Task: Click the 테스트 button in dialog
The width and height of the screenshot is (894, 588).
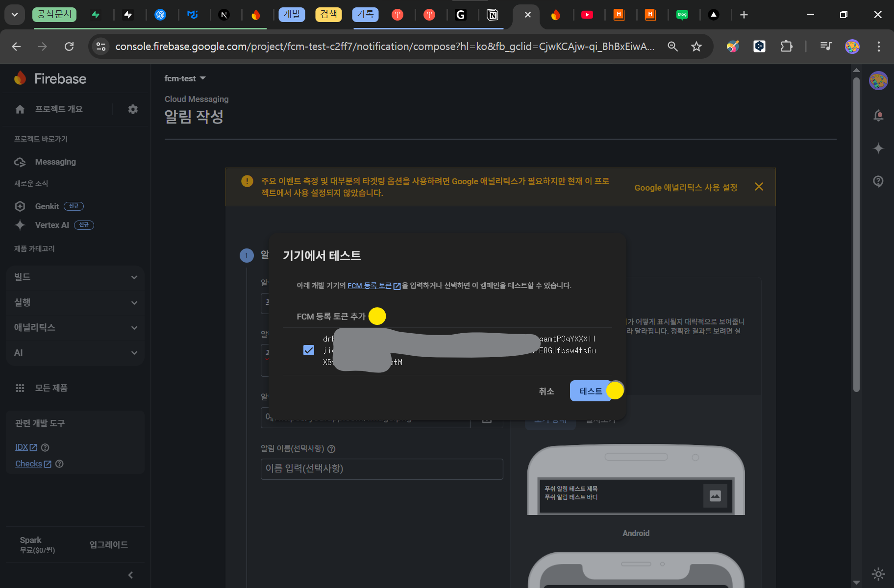Action: coord(591,391)
